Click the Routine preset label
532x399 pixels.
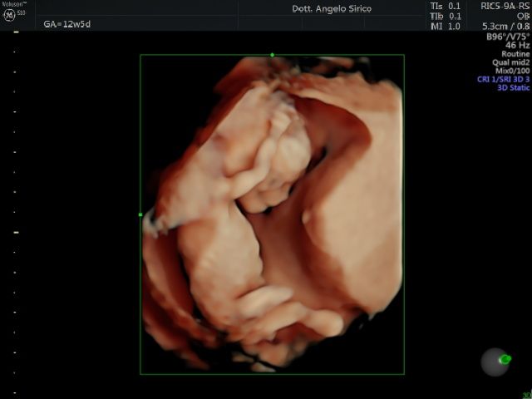coord(515,54)
